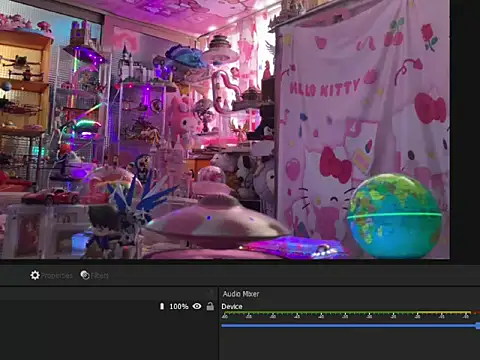The image size is (480, 360).
Task: Select the Device audio track label
Action: tap(232, 306)
